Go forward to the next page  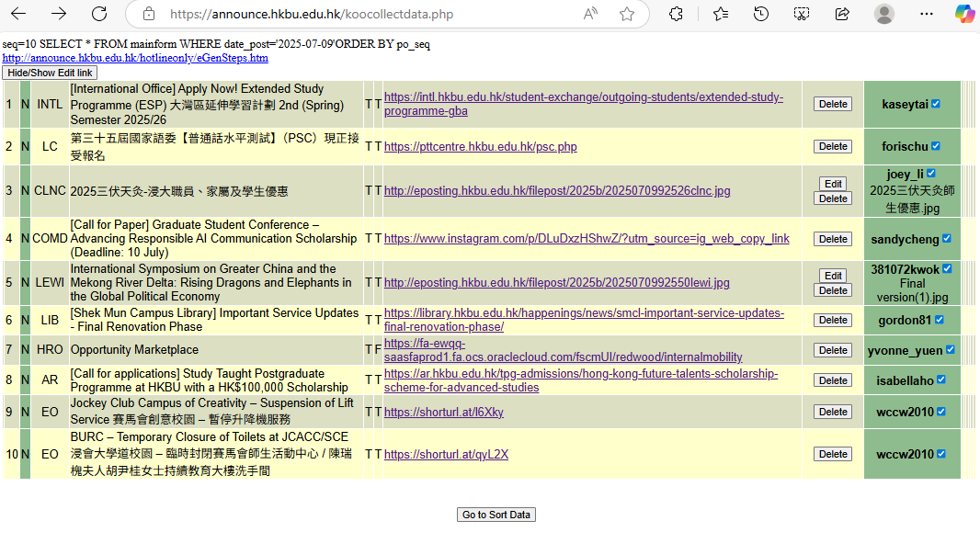(x=59, y=14)
